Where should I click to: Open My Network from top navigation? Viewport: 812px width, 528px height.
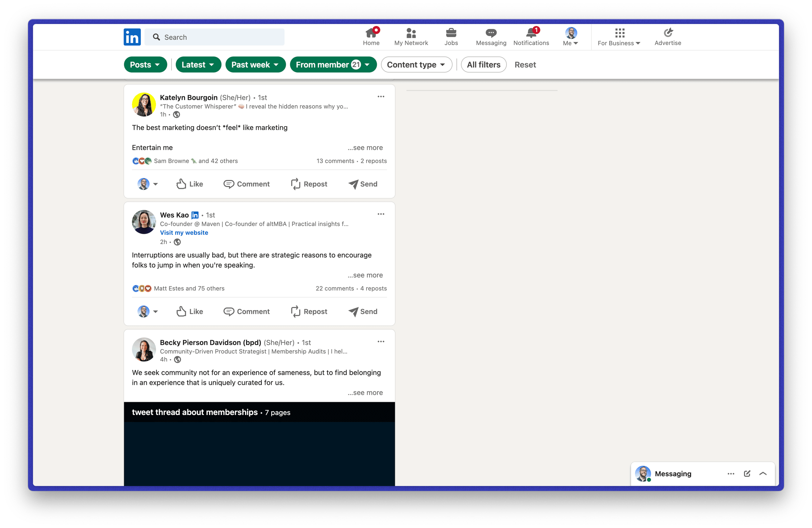click(x=411, y=37)
